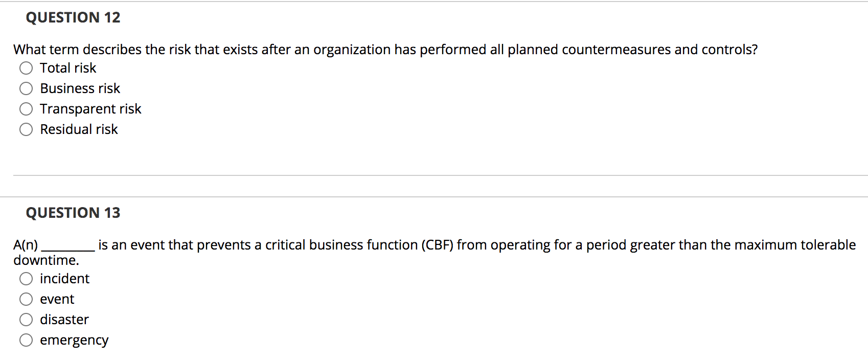Select the incident answer choice
The height and width of the screenshot is (361, 868).
click(x=26, y=278)
